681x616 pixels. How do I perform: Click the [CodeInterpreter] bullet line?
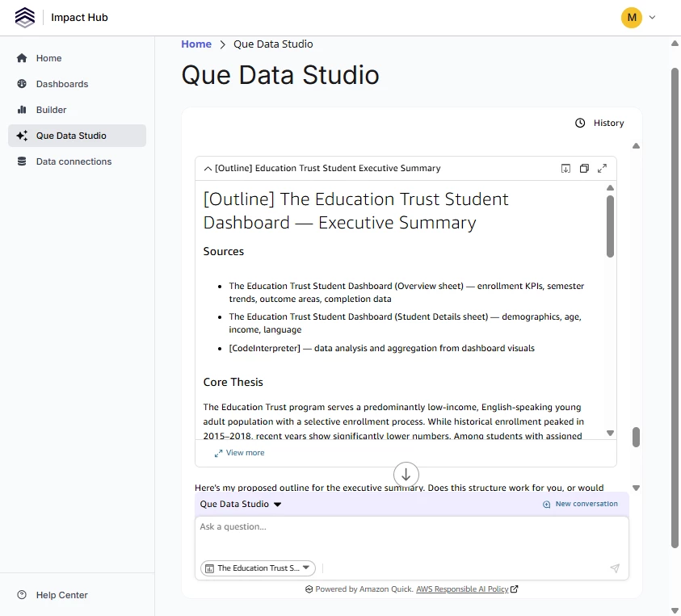[x=382, y=348]
